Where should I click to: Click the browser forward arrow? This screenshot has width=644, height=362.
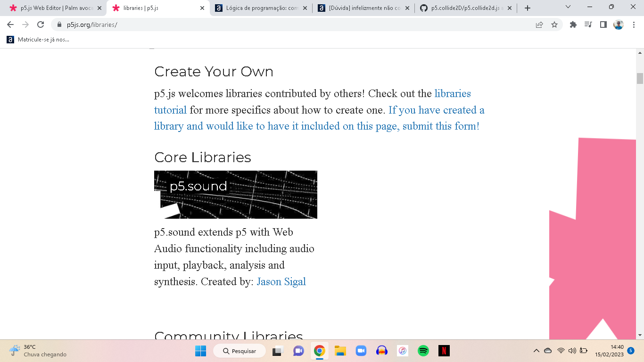[x=25, y=25]
